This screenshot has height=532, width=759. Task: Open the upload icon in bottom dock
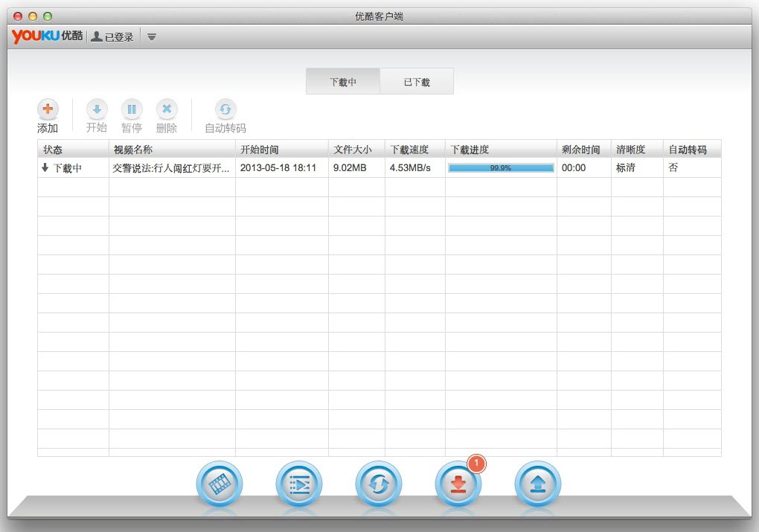537,484
